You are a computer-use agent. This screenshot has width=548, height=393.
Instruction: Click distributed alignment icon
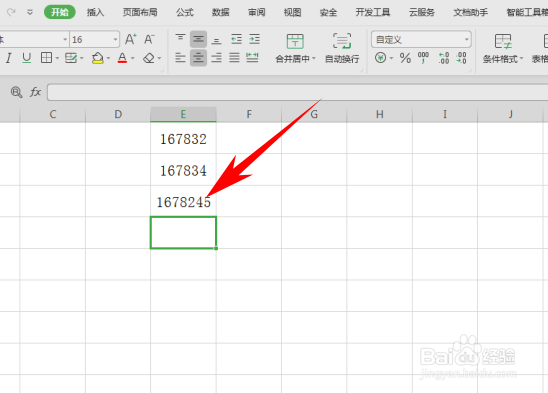coord(252,57)
